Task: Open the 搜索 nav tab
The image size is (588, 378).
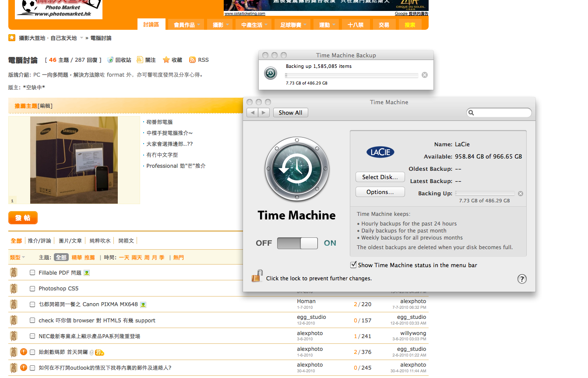Action: pos(410,25)
